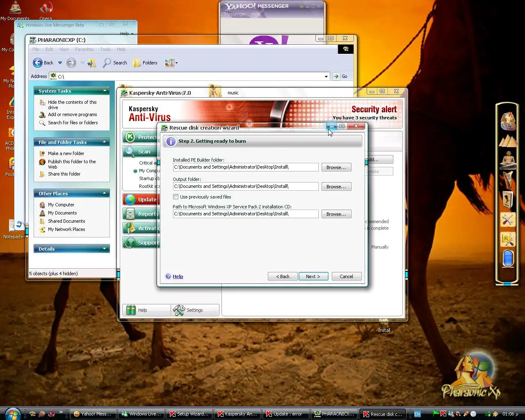Collapse the Other Places panel
The width and height of the screenshot is (525, 420).
105,193
